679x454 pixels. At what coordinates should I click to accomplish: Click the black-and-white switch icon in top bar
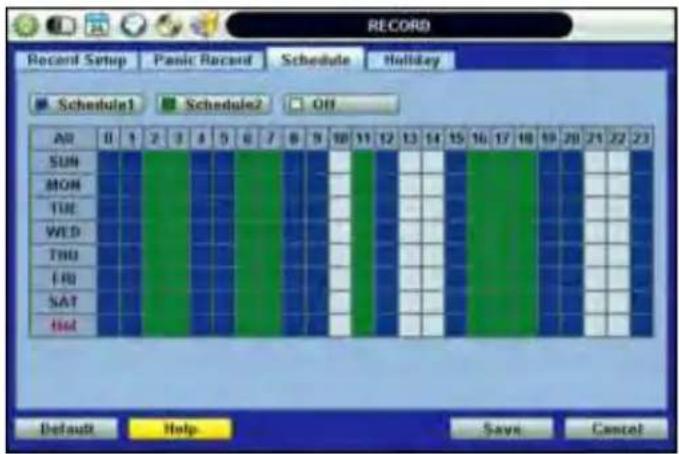pyautogui.click(x=61, y=26)
